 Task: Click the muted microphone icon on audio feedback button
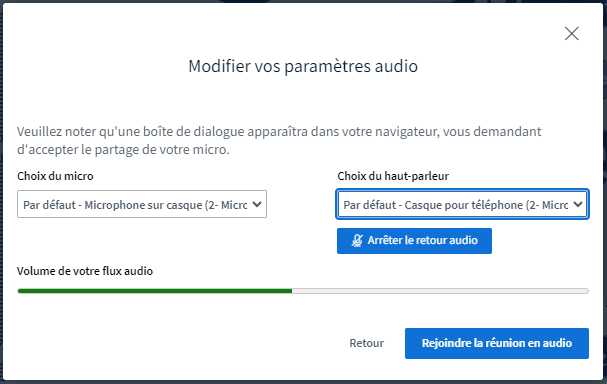(357, 241)
